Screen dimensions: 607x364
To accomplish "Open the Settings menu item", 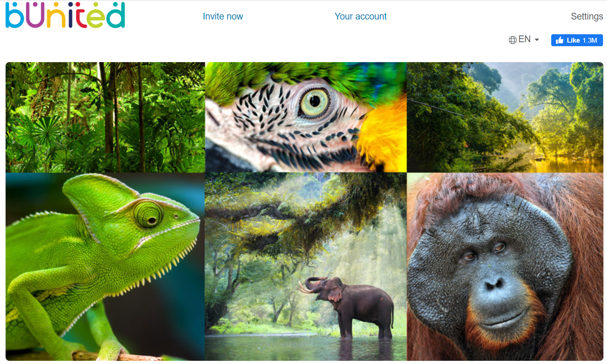I will 587,16.
